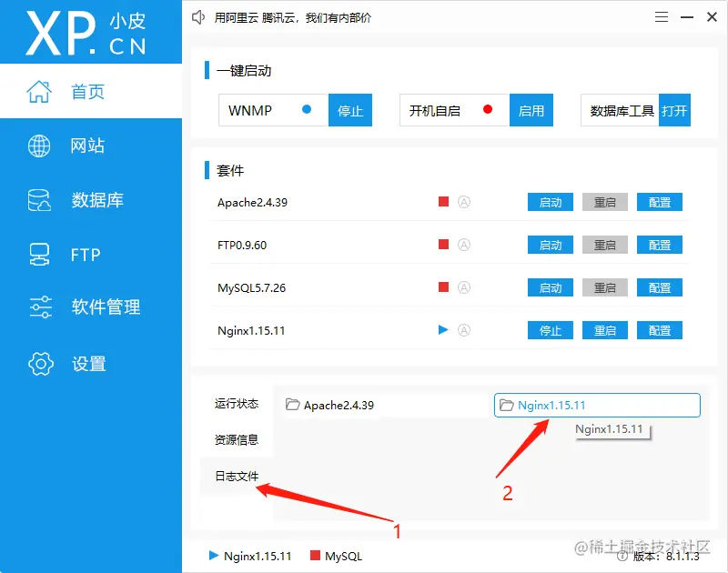
Task: Click the bottom status Nginx1.15.11 running triangle
Action: [214, 556]
